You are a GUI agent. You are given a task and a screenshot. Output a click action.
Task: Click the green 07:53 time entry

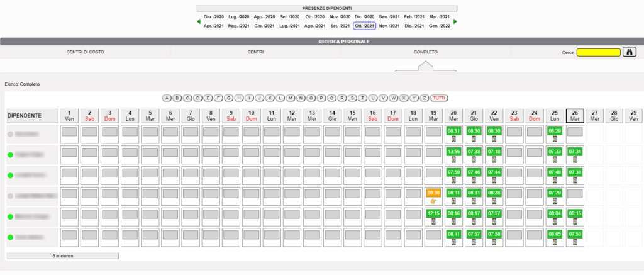coord(575,234)
